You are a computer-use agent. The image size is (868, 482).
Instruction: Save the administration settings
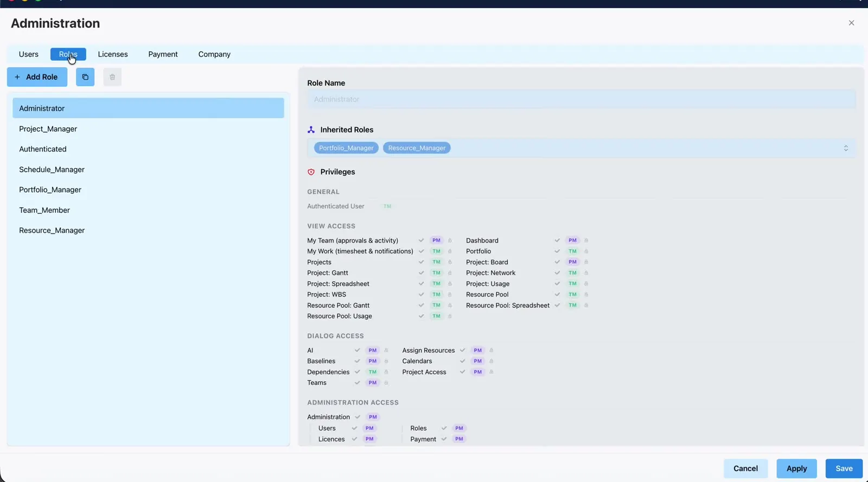(844, 468)
